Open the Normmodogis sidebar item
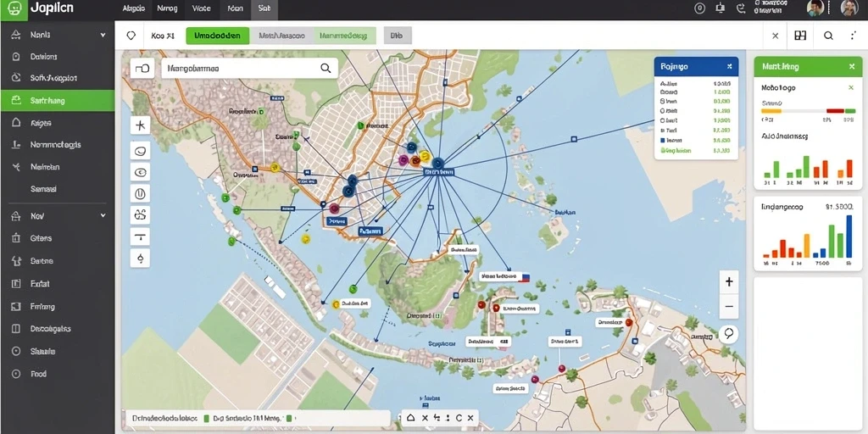 pos(57,145)
